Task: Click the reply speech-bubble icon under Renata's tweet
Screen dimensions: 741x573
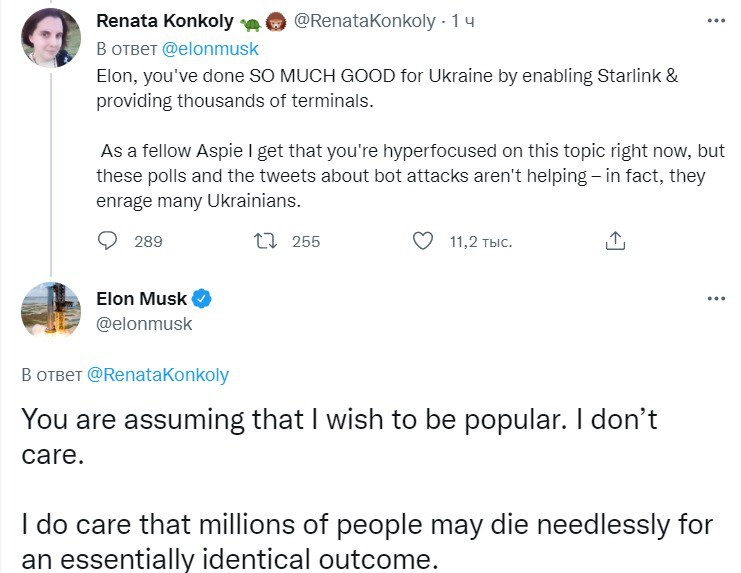Action: [108, 241]
